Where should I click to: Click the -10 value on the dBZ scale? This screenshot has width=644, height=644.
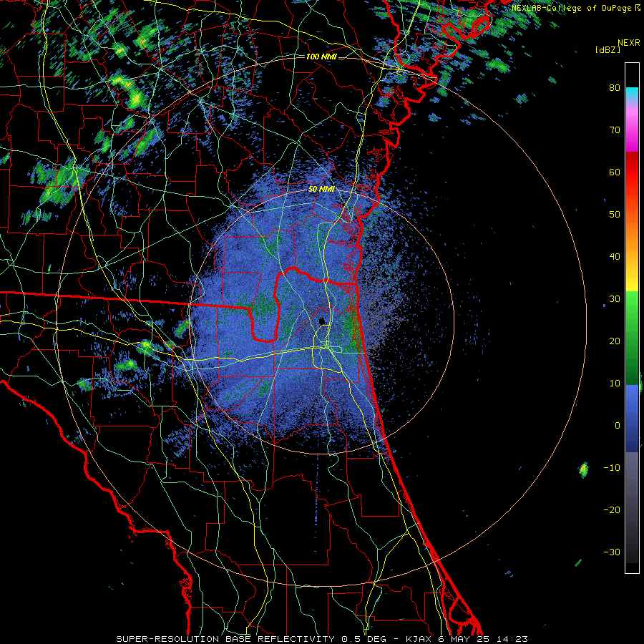click(x=612, y=468)
